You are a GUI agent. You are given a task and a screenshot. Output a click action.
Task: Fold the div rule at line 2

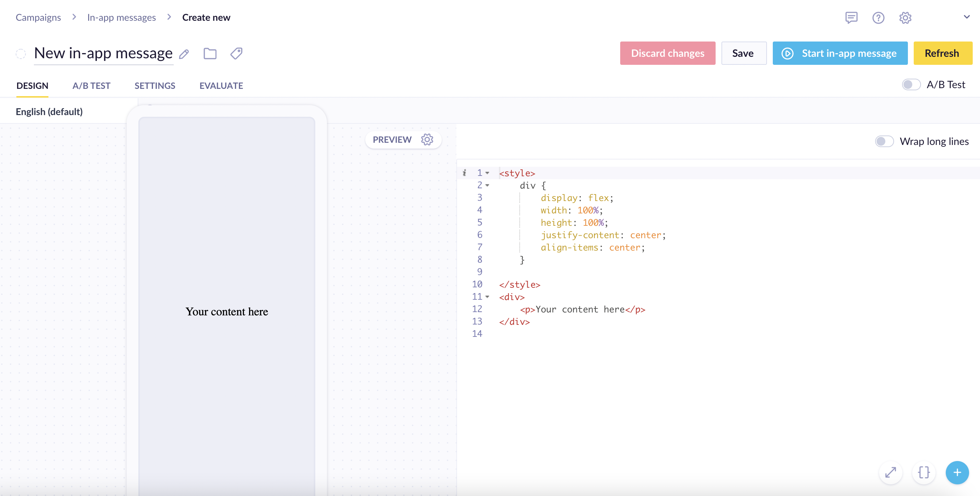(x=487, y=185)
